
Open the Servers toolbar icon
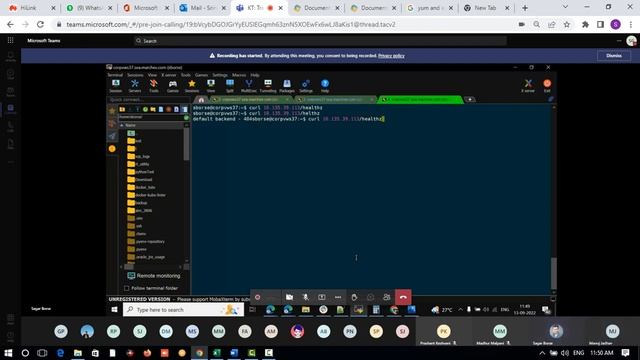point(135,86)
